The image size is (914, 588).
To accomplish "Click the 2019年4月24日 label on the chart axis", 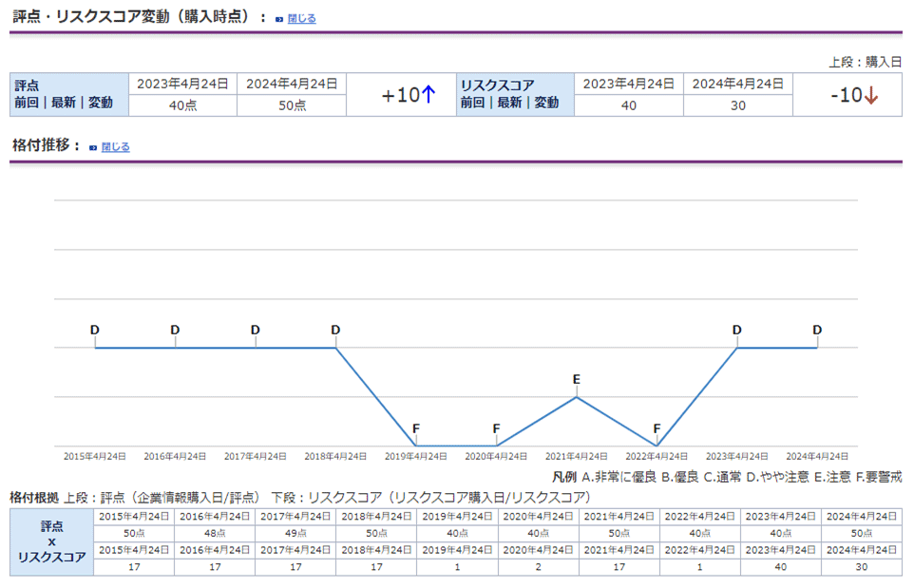I will coord(415,456).
